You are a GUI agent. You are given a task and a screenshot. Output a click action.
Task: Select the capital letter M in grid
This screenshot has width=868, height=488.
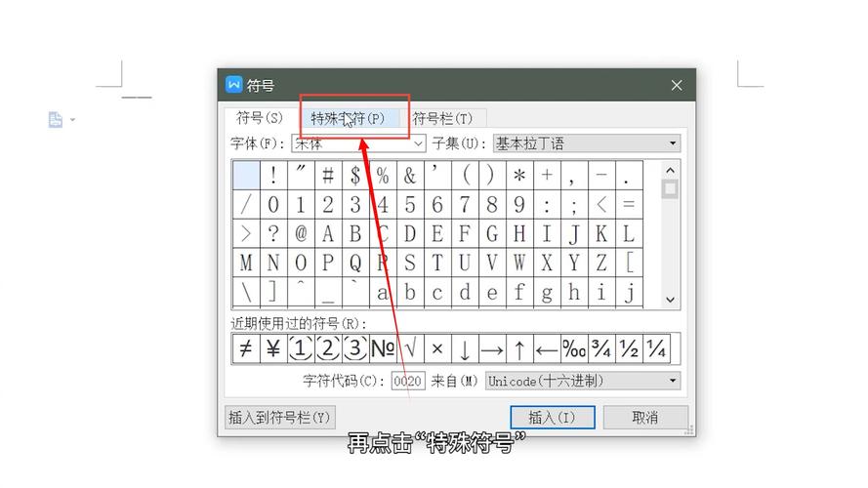[x=246, y=263]
